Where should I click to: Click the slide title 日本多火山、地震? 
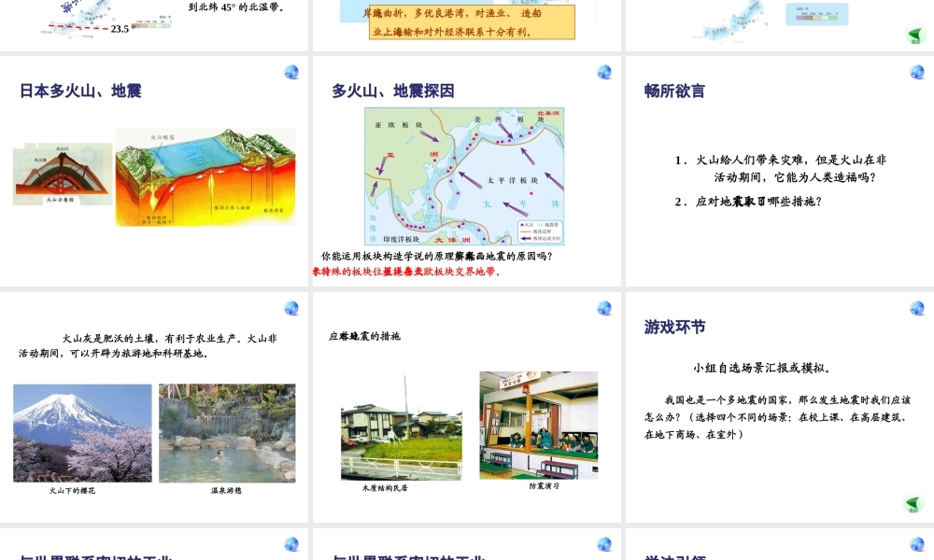click(x=80, y=91)
